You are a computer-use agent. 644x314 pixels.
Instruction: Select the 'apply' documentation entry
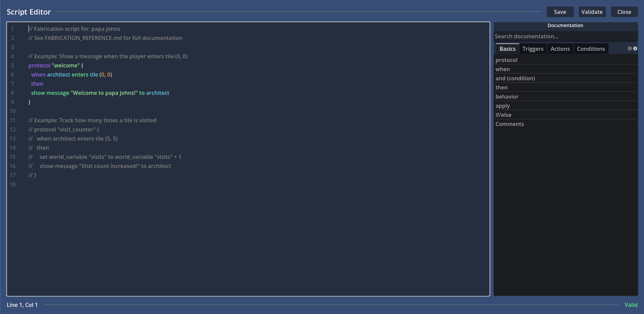(502, 106)
